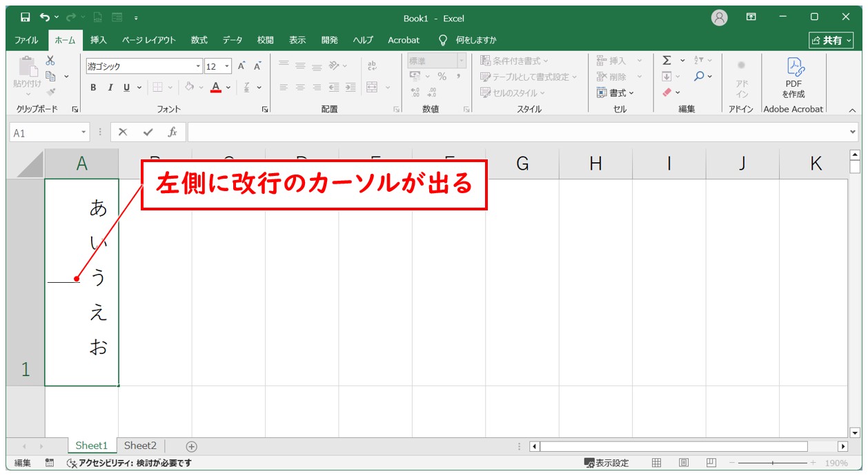
Task: Open the user account profile icon
Action: tap(720, 17)
